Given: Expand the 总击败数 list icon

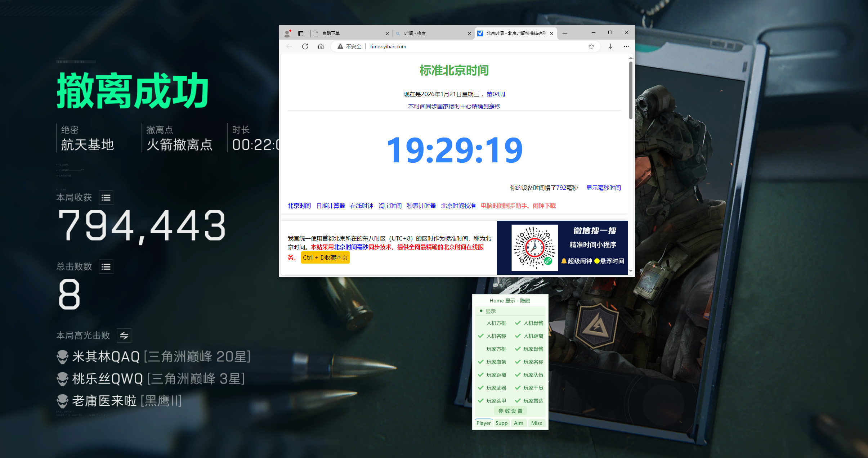Looking at the screenshot, I should pyautogui.click(x=106, y=267).
